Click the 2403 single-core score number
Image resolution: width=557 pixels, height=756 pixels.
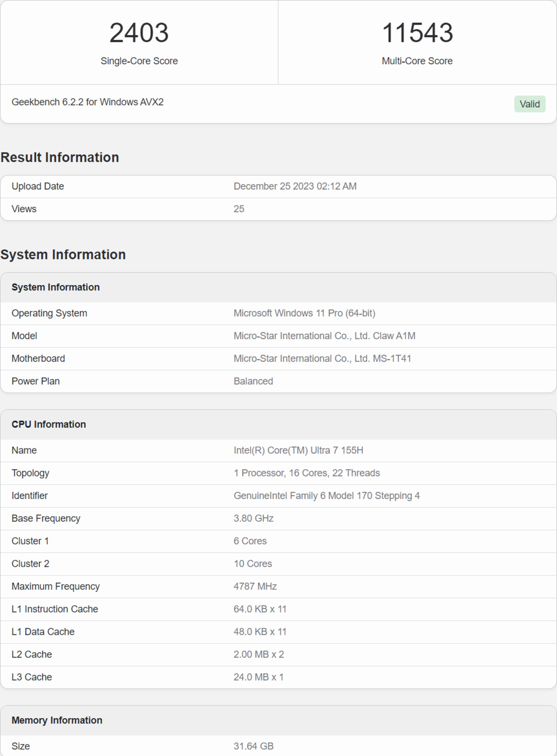pos(139,33)
